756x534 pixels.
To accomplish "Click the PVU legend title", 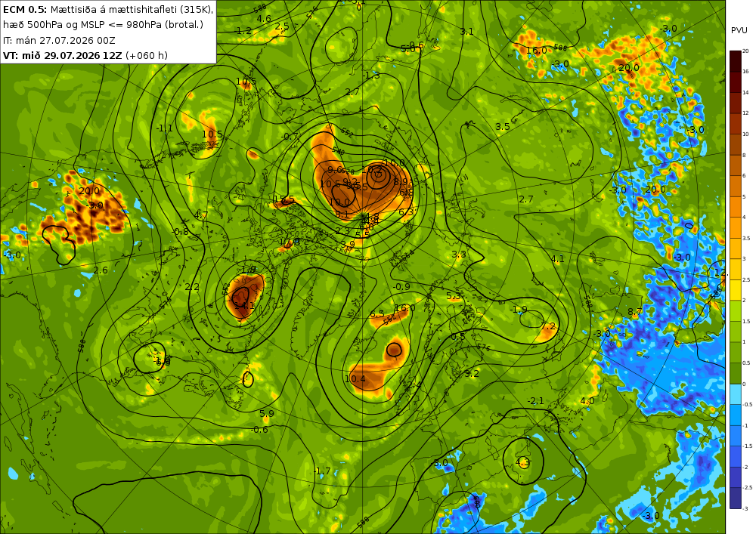I will 739,30.
